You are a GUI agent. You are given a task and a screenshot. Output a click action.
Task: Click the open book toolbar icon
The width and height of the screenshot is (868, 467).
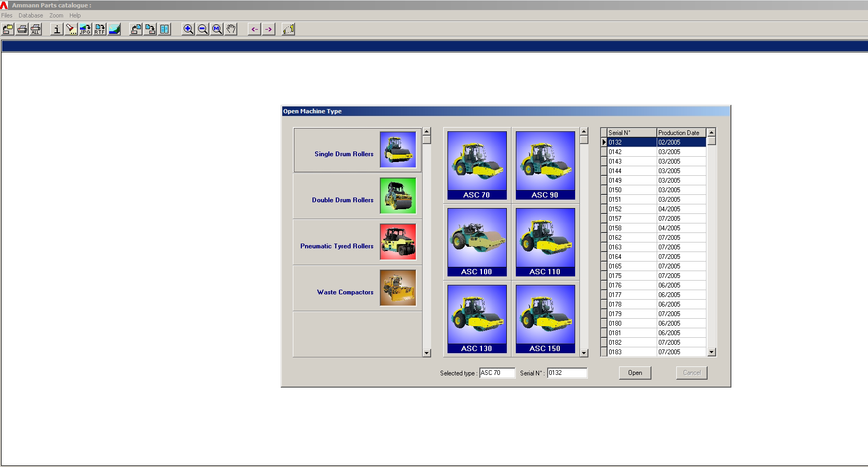coord(165,29)
